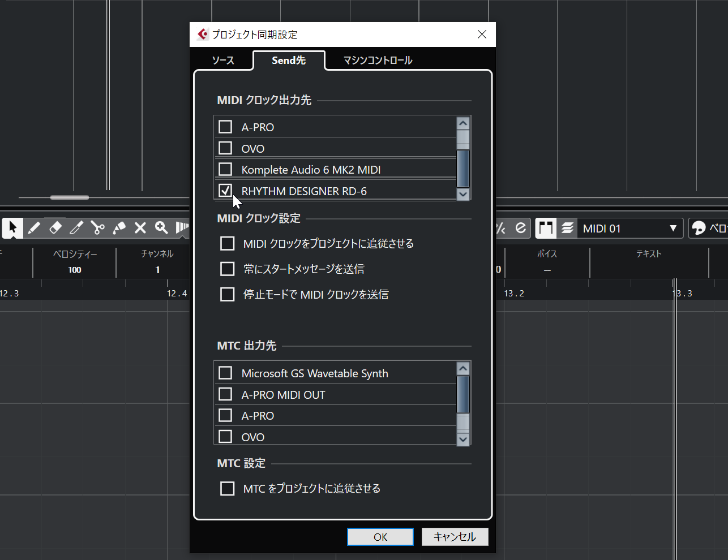The width and height of the screenshot is (728, 560).
Task: Check OVO in MTC destinations list
Action: [225, 437]
